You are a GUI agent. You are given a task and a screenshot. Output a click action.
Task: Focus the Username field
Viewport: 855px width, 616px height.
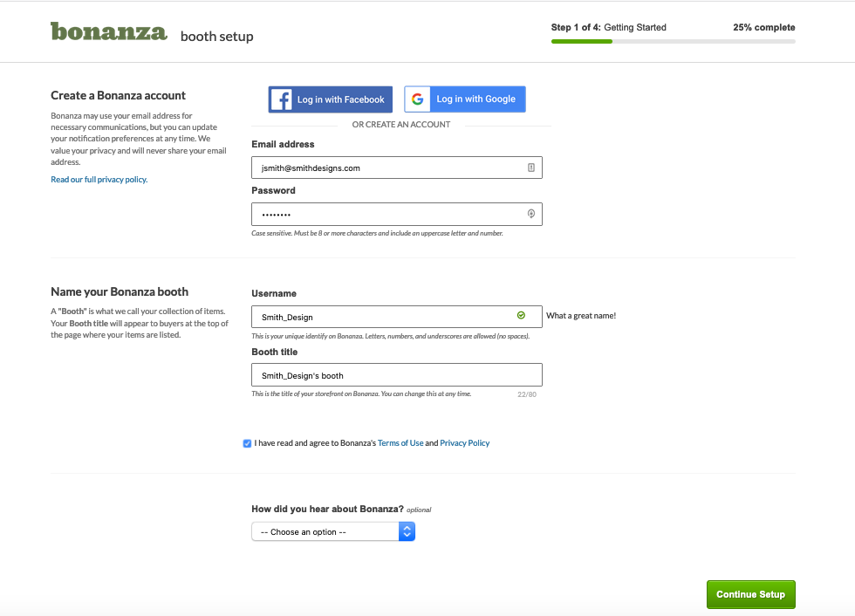397,317
